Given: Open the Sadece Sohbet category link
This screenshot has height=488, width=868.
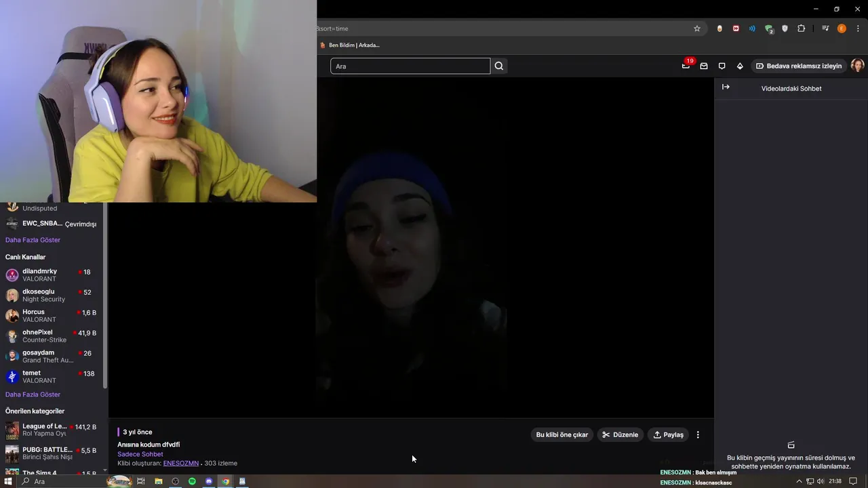Looking at the screenshot, I should pos(140,454).
